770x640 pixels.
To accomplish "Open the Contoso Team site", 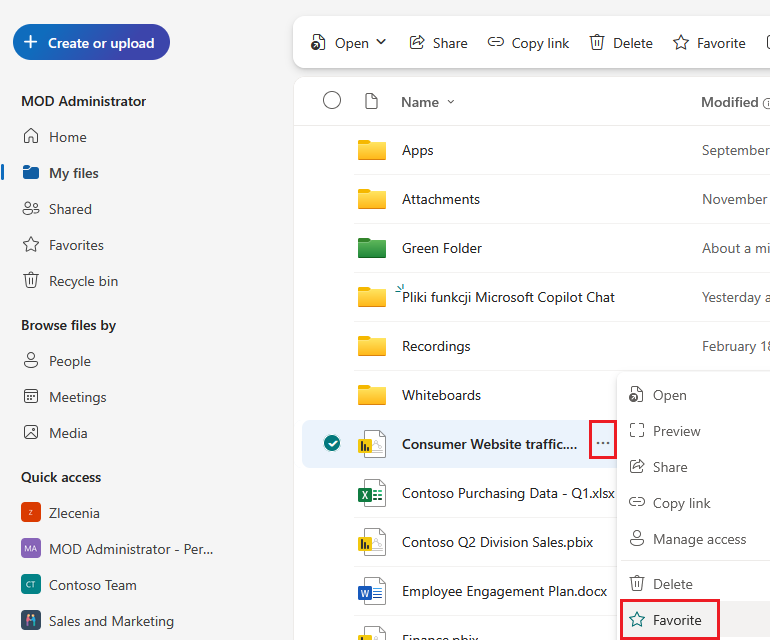I will [79, 584].
